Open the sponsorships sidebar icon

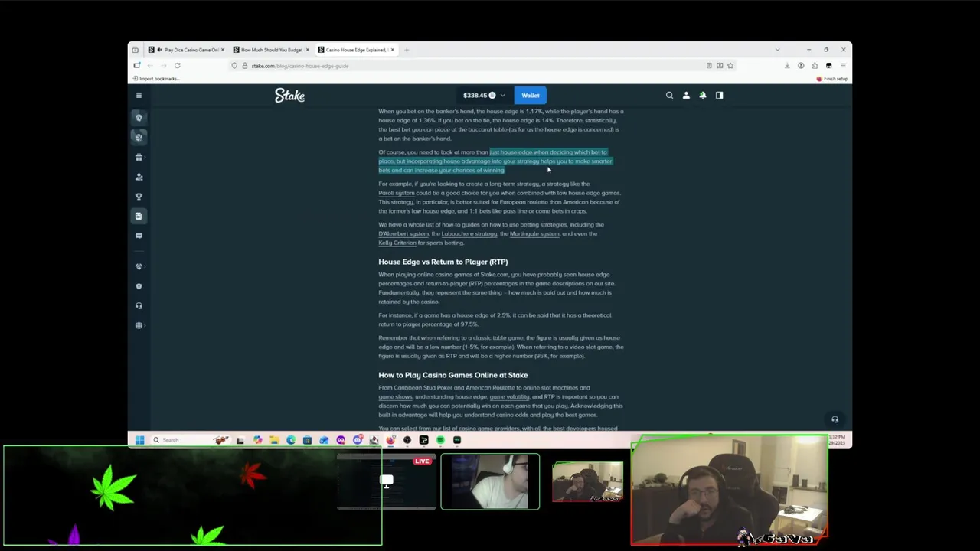tap(139, 266)
